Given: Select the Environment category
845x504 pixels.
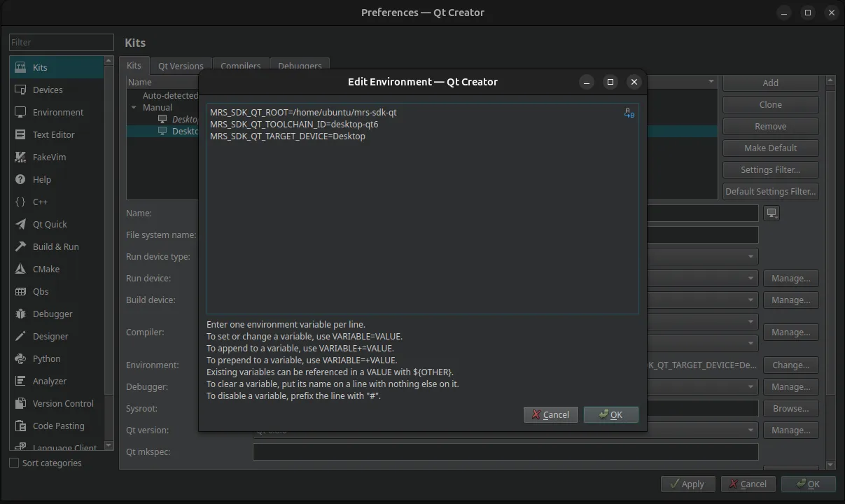Looking at the screenshot, I should [x=57, y=112].
